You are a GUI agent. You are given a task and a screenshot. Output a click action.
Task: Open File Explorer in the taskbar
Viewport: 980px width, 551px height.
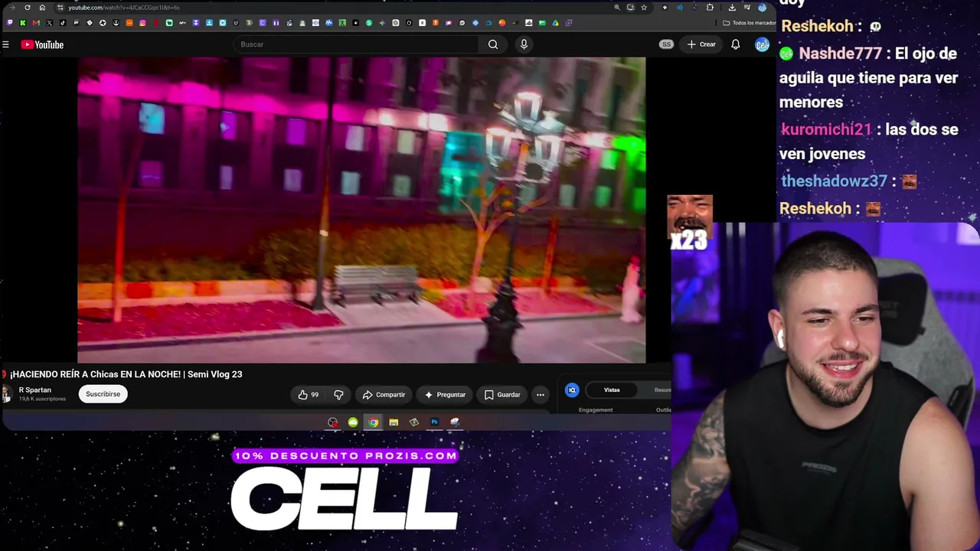point(394,422)
